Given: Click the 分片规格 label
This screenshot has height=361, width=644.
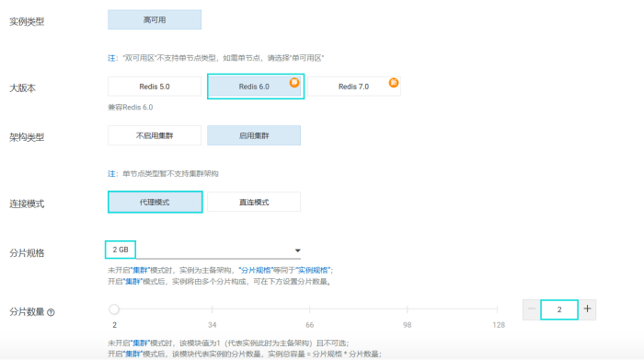Looking at the screenshot, I should point(27,253).
